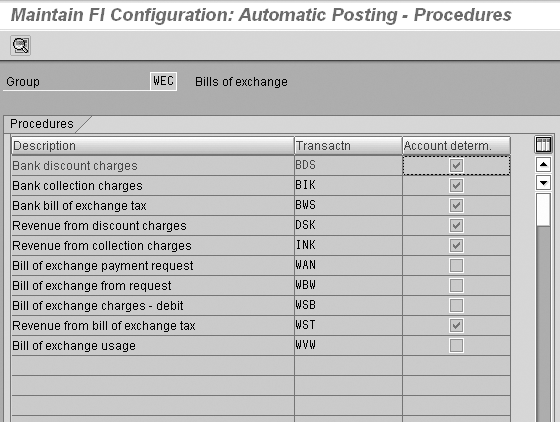Viewport: 560px width, 422px height.
Task: Toggle Account determ. checkbox for WST
Action: point(456,325)
